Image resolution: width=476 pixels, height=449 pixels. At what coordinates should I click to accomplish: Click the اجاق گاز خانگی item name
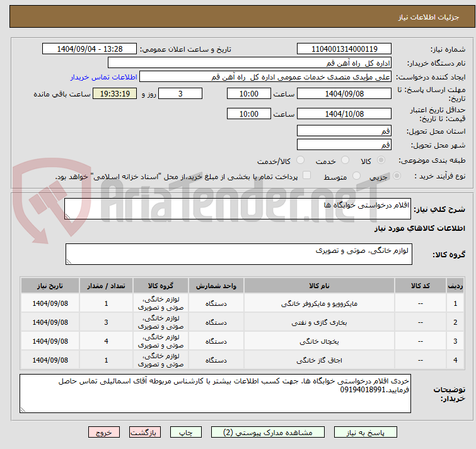(319, 360)
